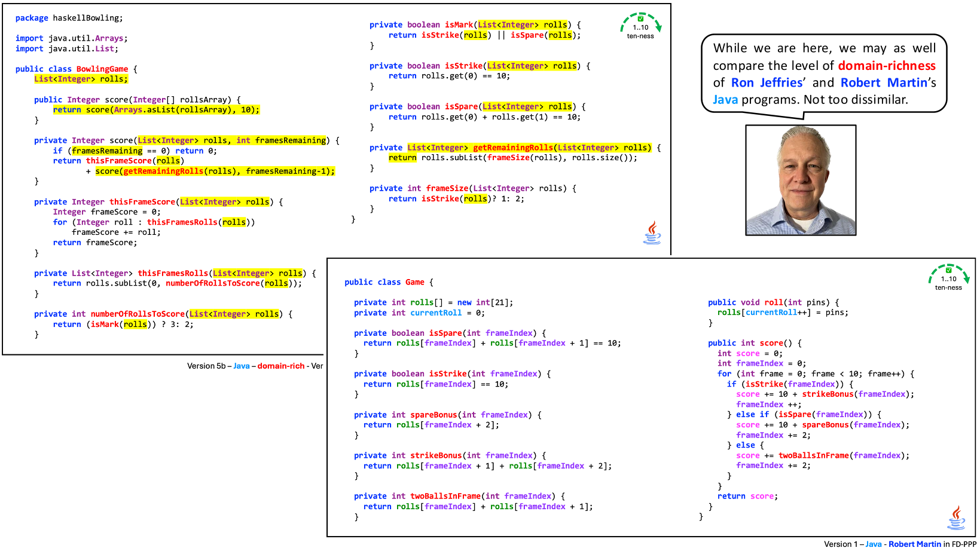This screenshot has width=980, height=551.
Task: Click the top ten-ness gauge icon
Action: pyautogui.click(x=640, y=26)
